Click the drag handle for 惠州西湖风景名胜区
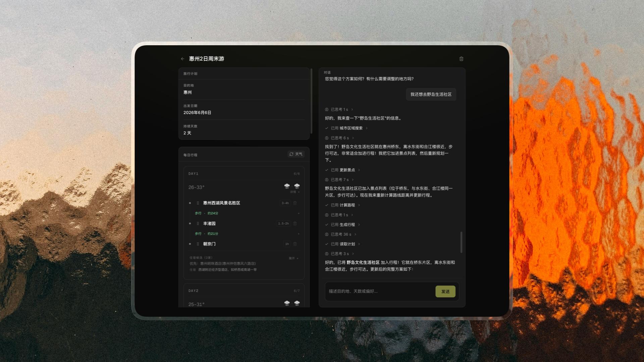The height and width of the screenshot is (362, 644). tap(198, 203)
